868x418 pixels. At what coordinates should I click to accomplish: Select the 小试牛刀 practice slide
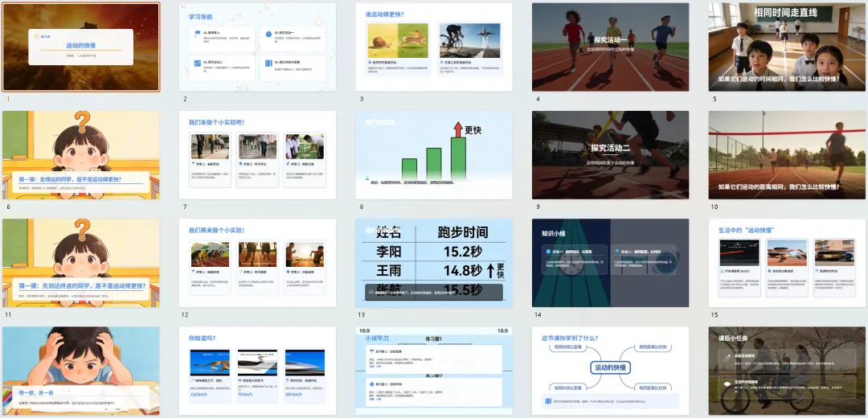pos(434,371)
